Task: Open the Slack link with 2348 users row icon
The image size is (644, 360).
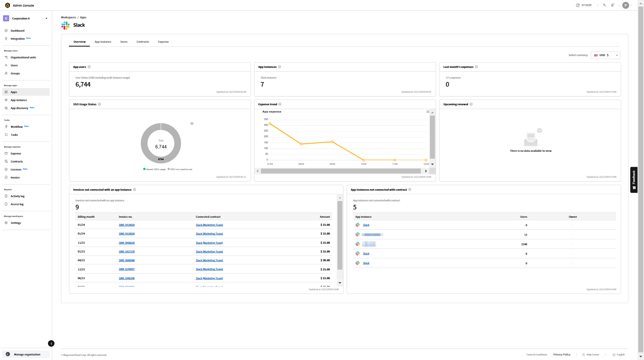Action: point(358,244)
